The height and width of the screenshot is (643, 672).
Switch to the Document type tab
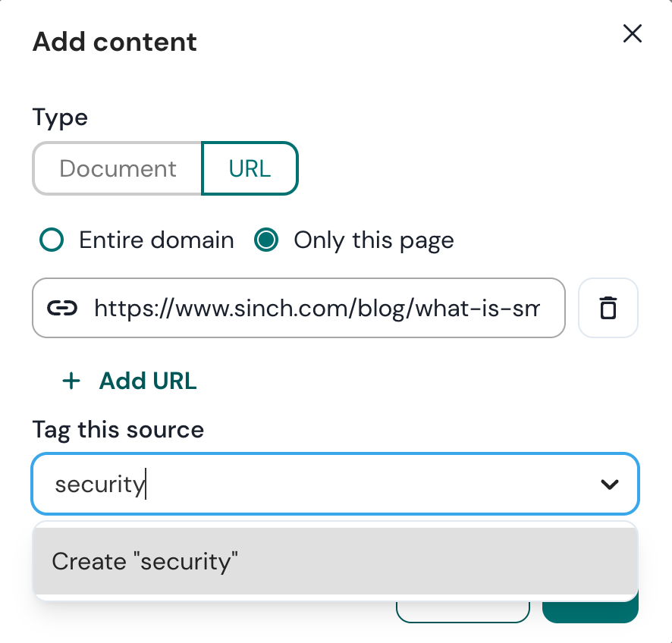pyautogui.click(x=118, y=168)
